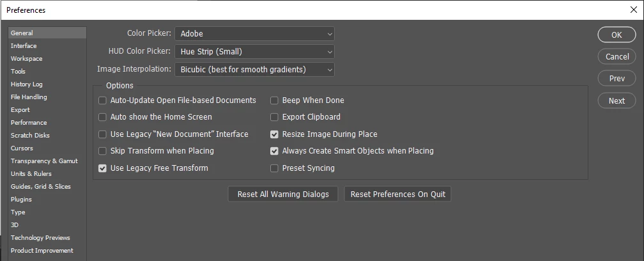This screenshot has width=644, height=261.
Task: Select Scratch Disks in the sidebar
Action: pyautogui.click(x=30, y=136)
